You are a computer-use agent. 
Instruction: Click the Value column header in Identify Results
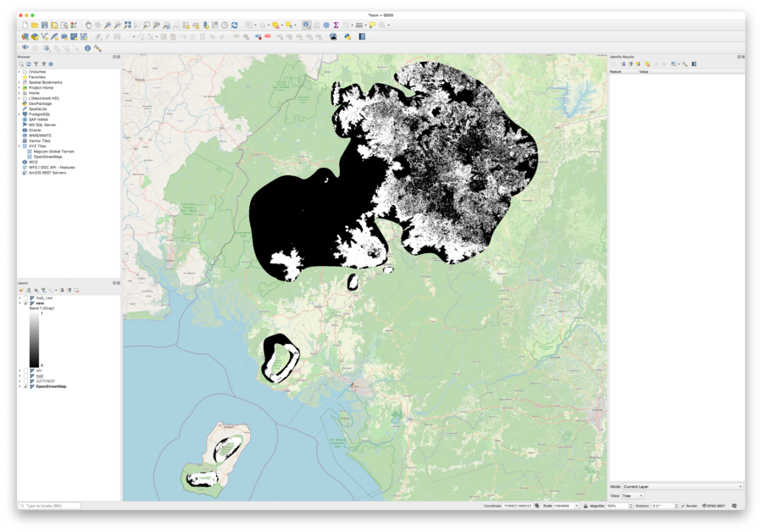643,72
